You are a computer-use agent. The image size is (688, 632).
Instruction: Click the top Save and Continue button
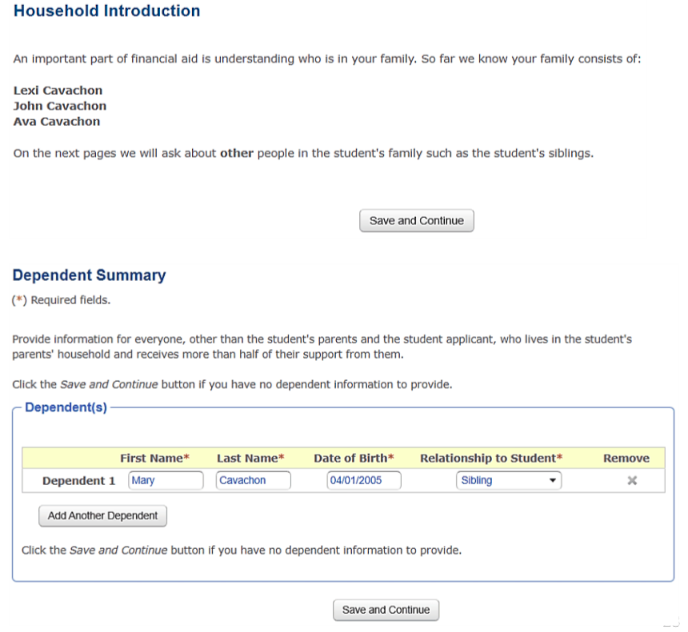point(416,221)
